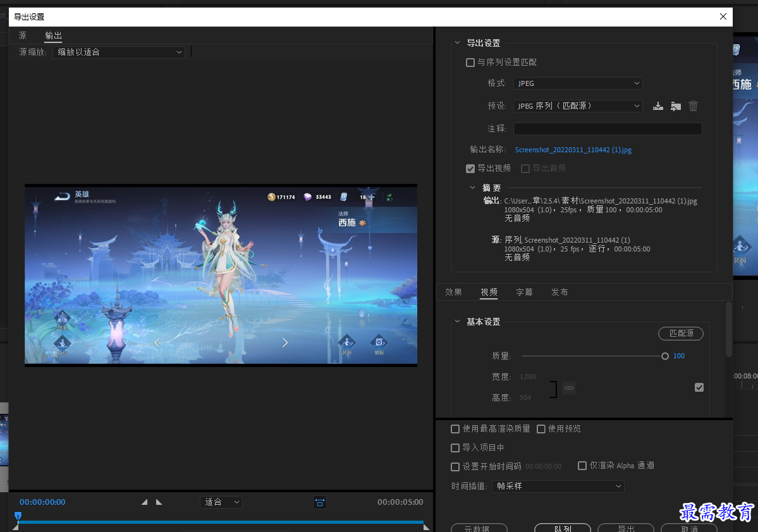This screenshot has height=532, width=758.
Task: Open the preview zoom fit dropdown
Action: coord(221,502)
